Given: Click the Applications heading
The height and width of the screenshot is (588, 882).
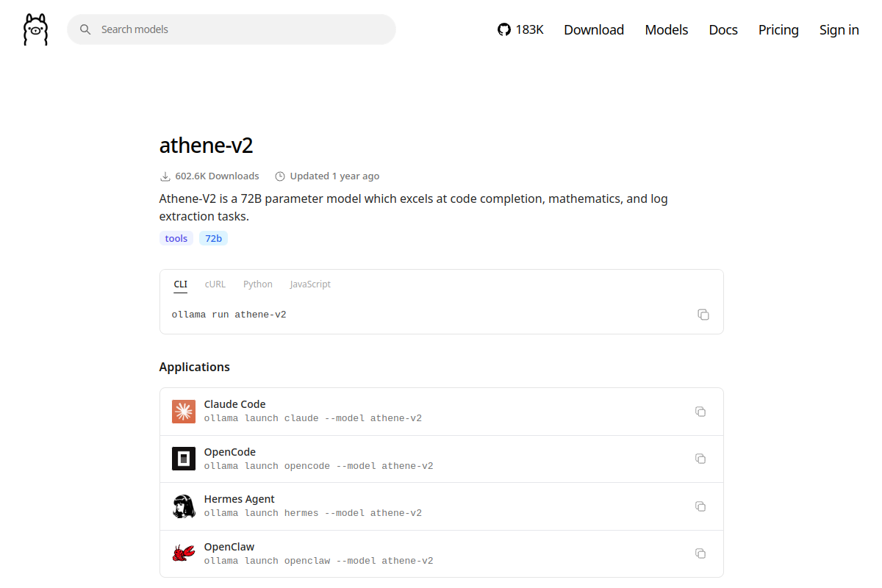Looking at the screenshot, I should pos(195,367).
